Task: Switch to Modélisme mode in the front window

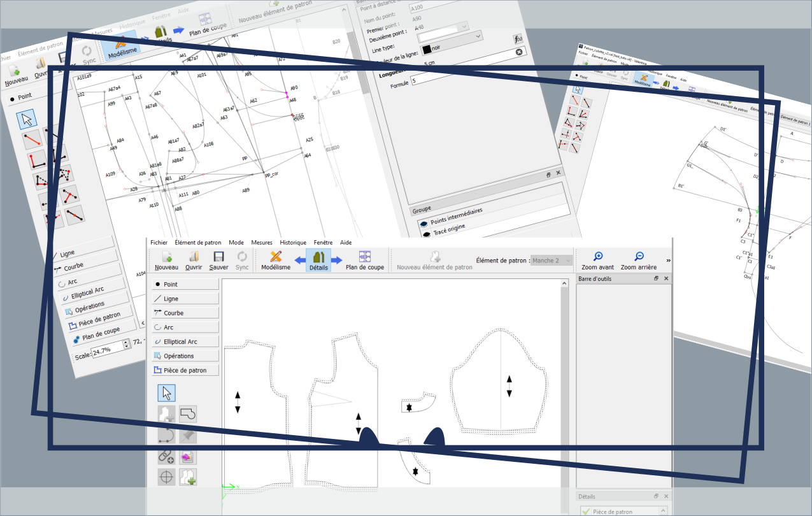Action: tap(276, 260)
